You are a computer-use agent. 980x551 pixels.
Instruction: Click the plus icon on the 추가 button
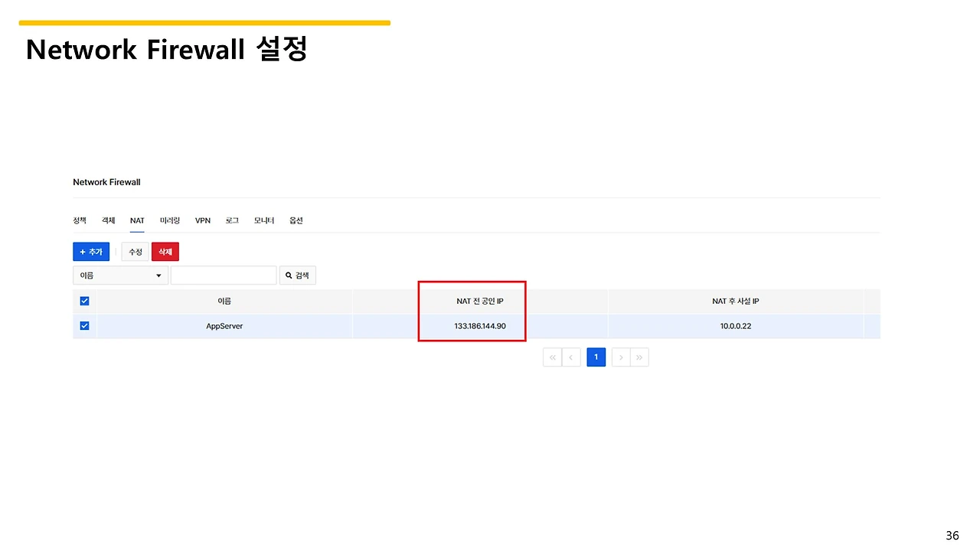point(83,251)
